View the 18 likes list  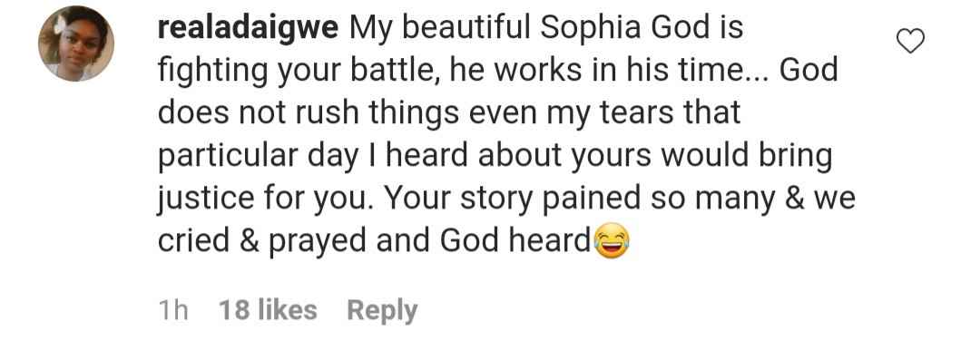tap(268, 311)
